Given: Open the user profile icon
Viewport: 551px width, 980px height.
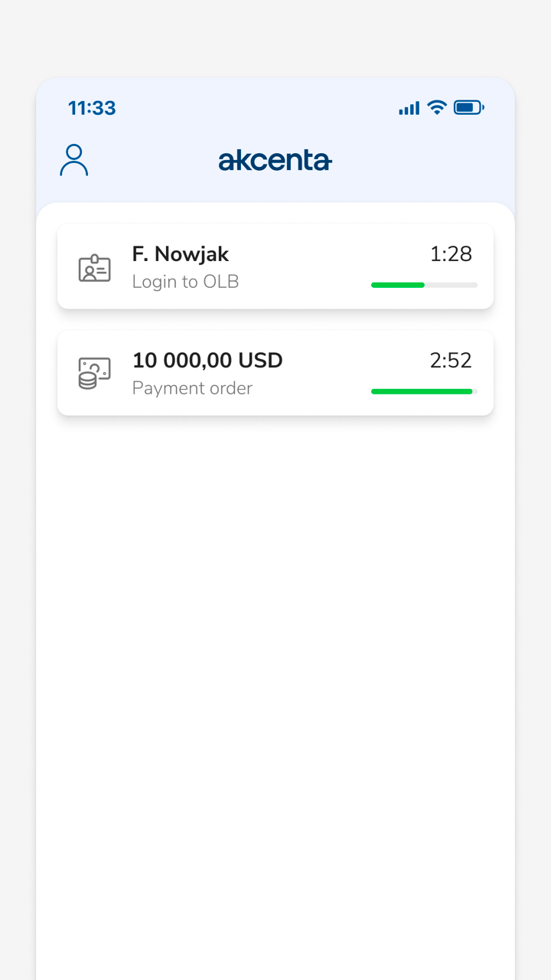Looking at the screenshot, I should coord(74,160).
